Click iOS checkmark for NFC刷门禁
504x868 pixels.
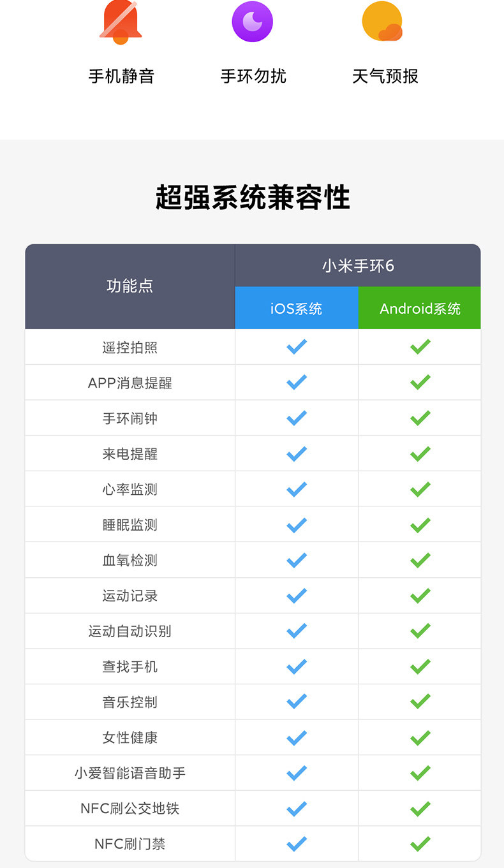point(297,844)
